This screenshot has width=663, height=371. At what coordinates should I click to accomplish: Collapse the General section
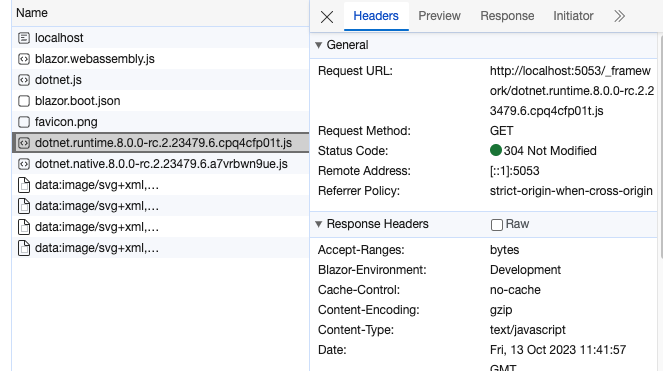318,45
